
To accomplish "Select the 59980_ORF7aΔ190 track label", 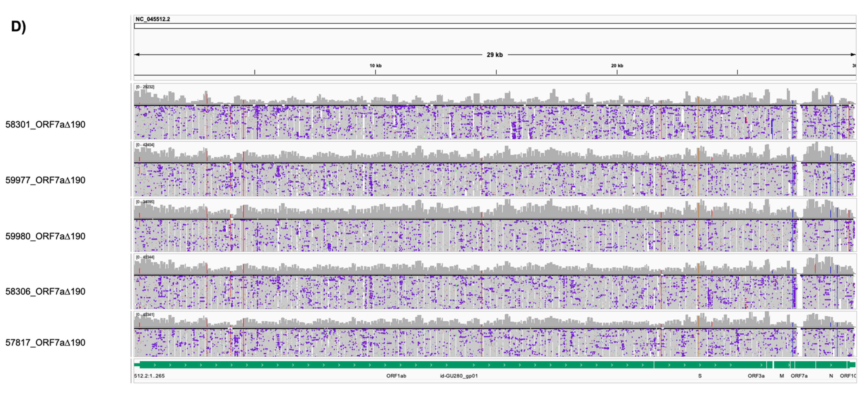I will pyautogui.click(x=45, y=236).
